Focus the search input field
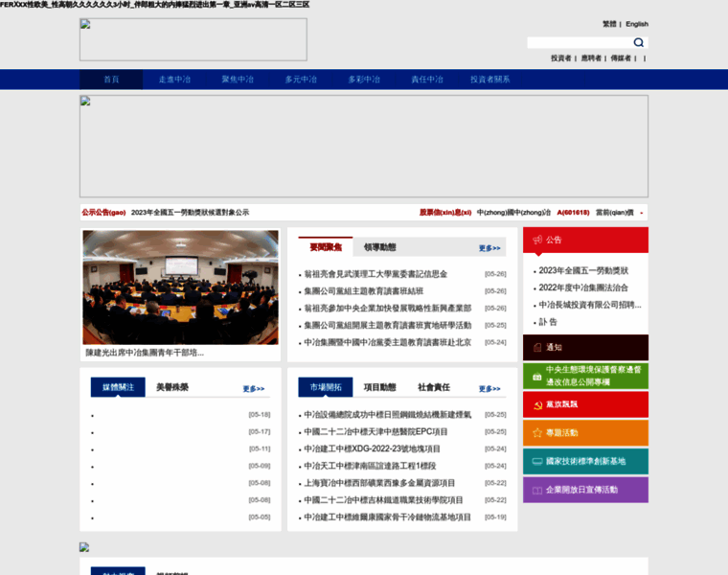The width and height of the screenshot is (728, 575). (580, 43)
